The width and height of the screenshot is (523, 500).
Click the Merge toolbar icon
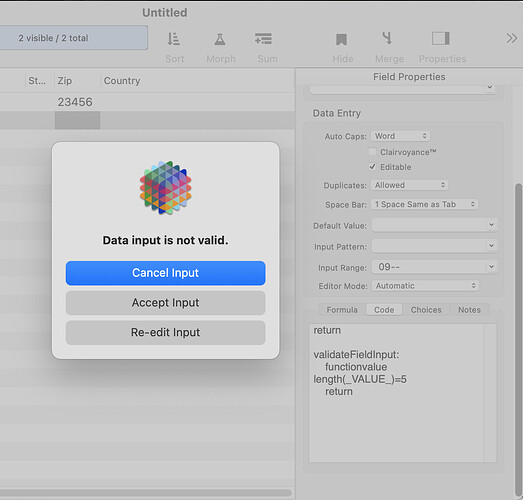click(387, 38)
